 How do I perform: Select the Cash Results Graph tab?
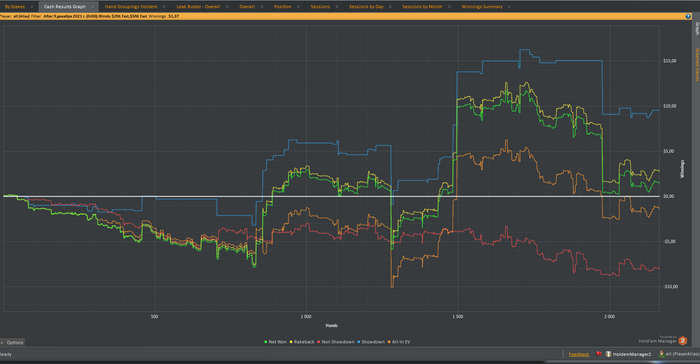point(65,7)
